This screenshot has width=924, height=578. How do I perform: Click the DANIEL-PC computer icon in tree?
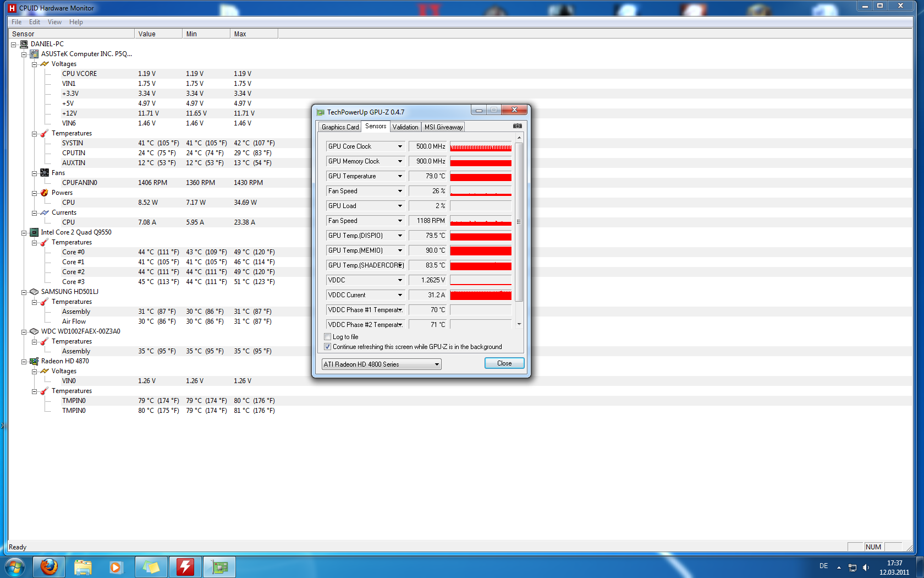24,44
